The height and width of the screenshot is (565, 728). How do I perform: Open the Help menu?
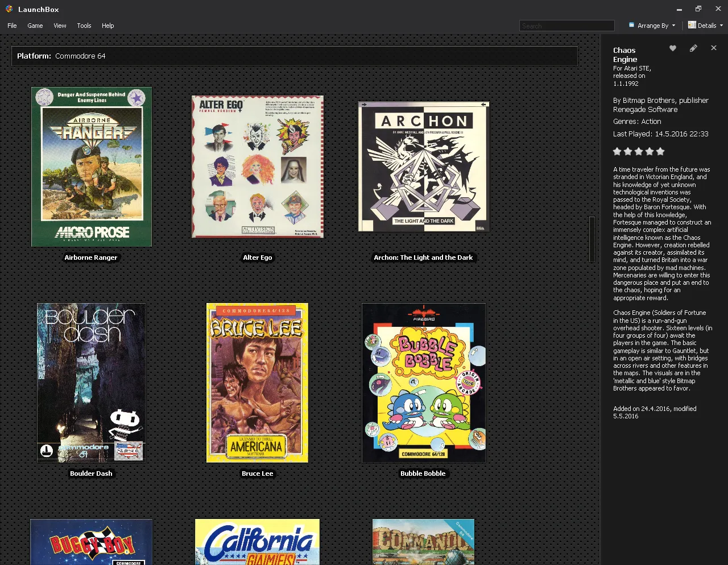point(108,26)
